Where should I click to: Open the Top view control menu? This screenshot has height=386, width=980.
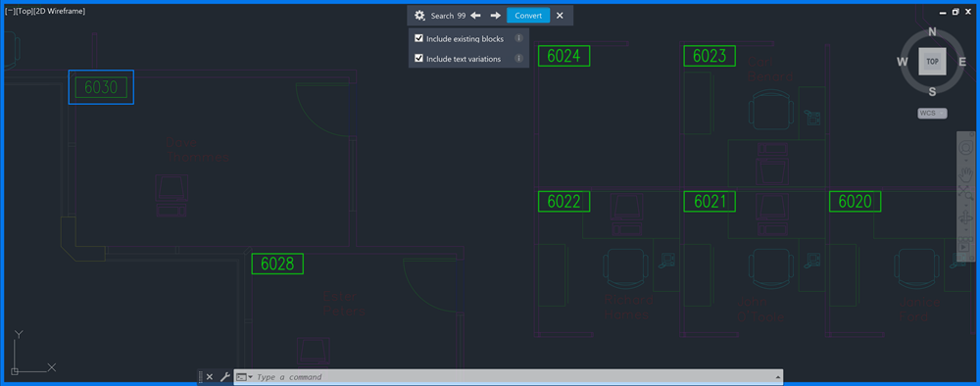(x=24, y=11)
